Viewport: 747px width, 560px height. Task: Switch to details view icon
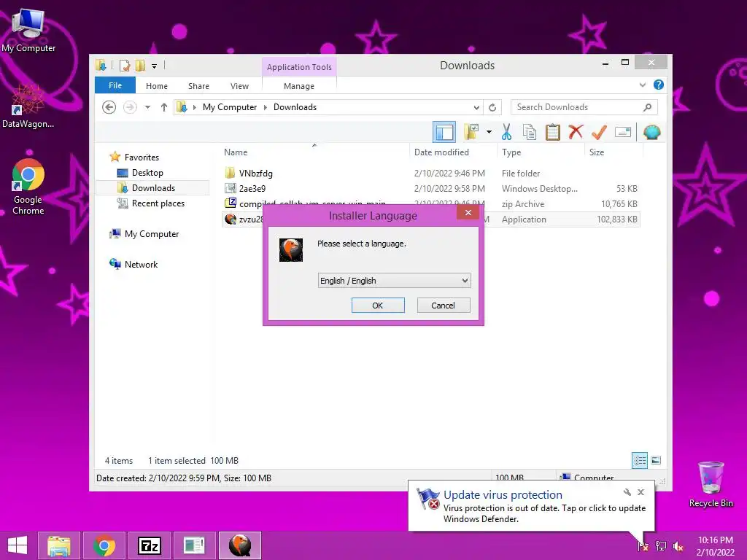[x=639, y=460]
